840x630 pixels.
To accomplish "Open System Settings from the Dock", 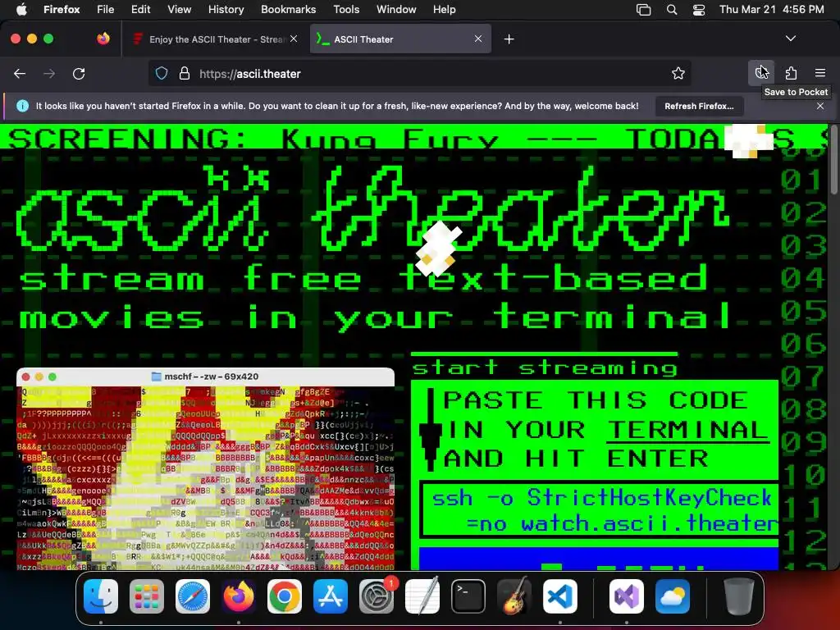I will (x=377, y=596).
